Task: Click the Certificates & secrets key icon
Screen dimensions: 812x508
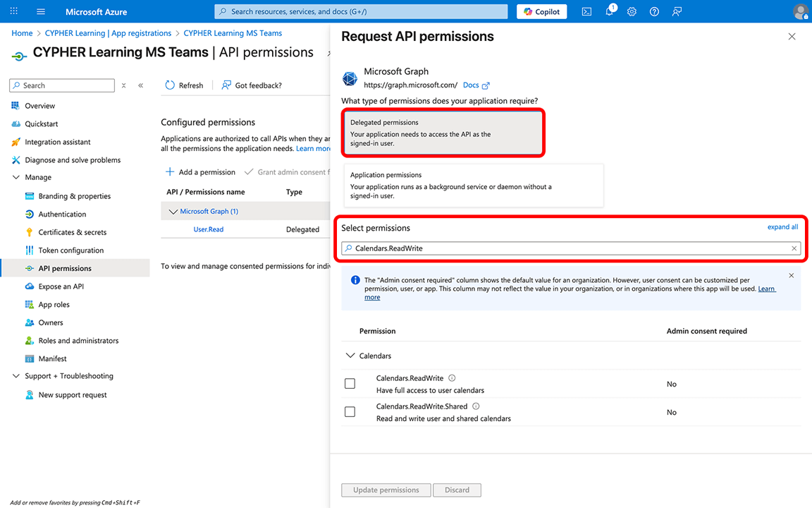Action: click(x=30, y=232)
